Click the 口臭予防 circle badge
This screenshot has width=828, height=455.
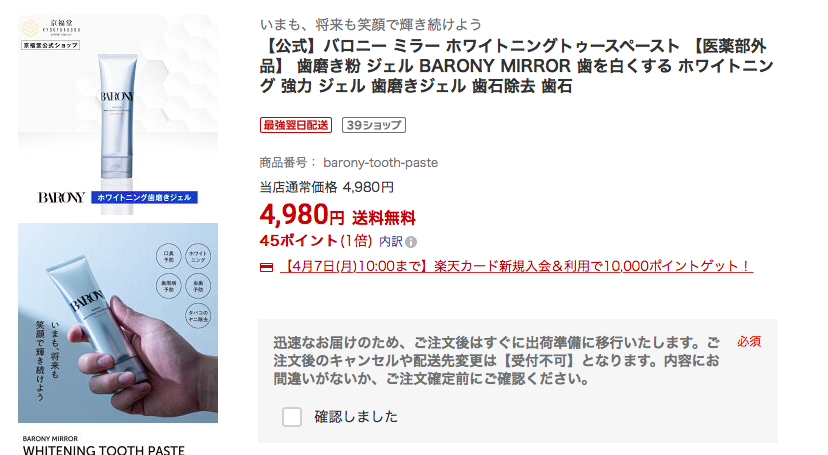pos(168,257)
